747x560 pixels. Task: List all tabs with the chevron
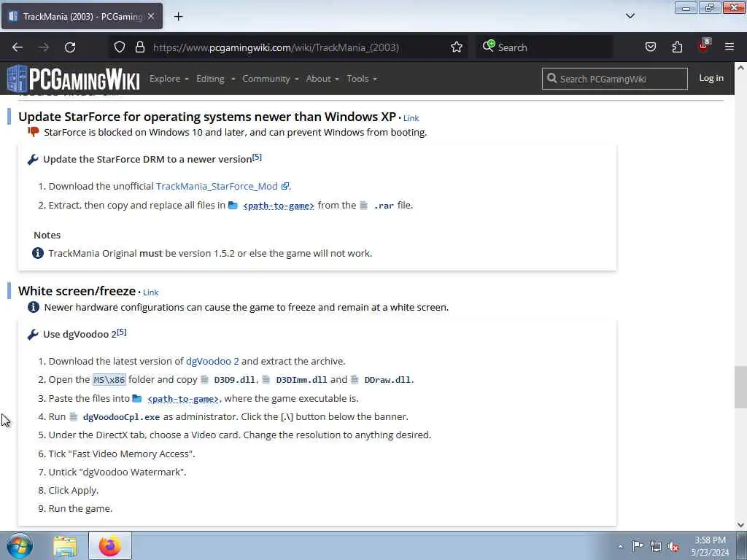(x=630, y=16)
